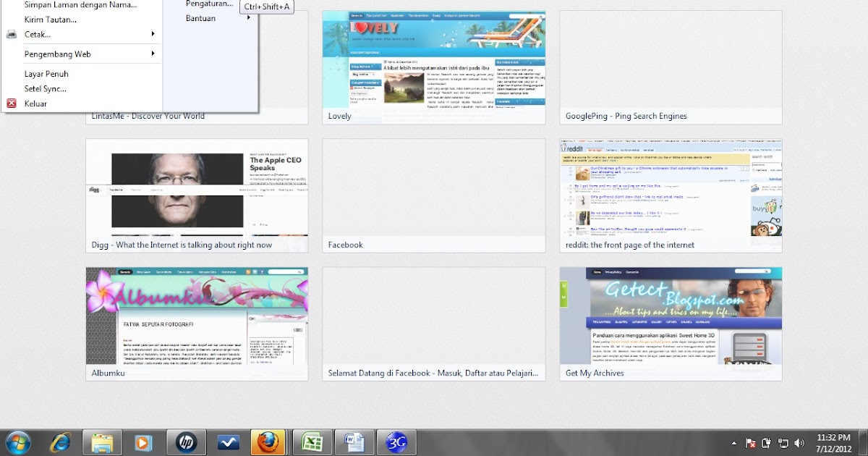Open the 'Selamat Datang di Facebook' tile
The height and width of the screenshot is (456, 868).
pos(434,324)
